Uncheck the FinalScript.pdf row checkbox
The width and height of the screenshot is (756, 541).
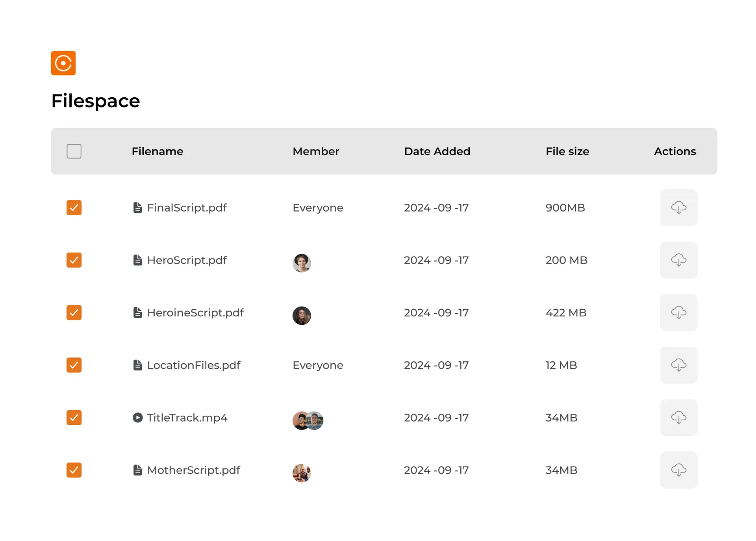point(74,208)
